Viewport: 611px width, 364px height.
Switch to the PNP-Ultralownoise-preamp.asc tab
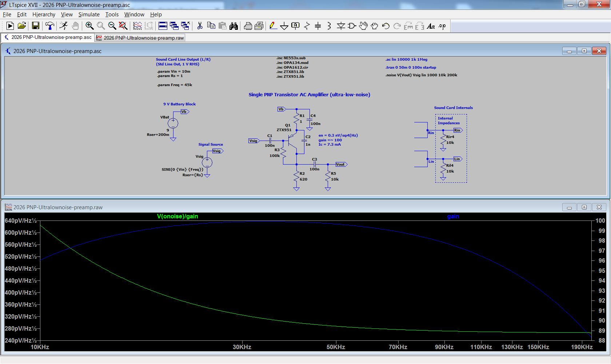[x=48, y=37]
